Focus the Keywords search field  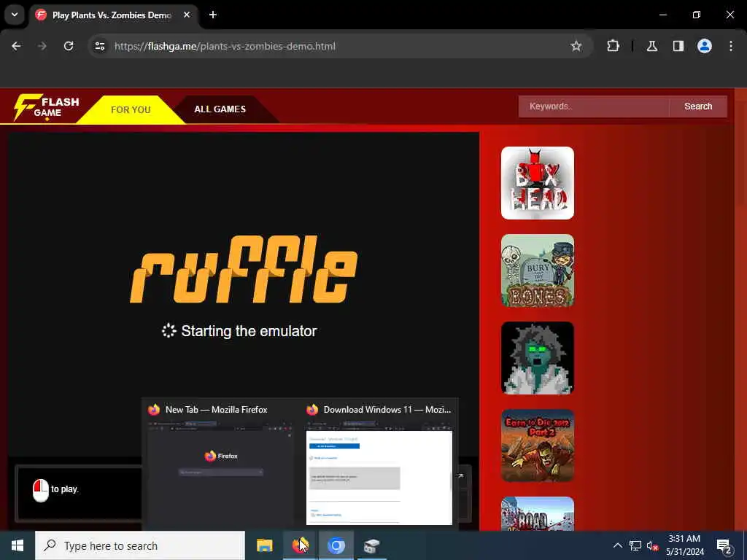(594, 106)
